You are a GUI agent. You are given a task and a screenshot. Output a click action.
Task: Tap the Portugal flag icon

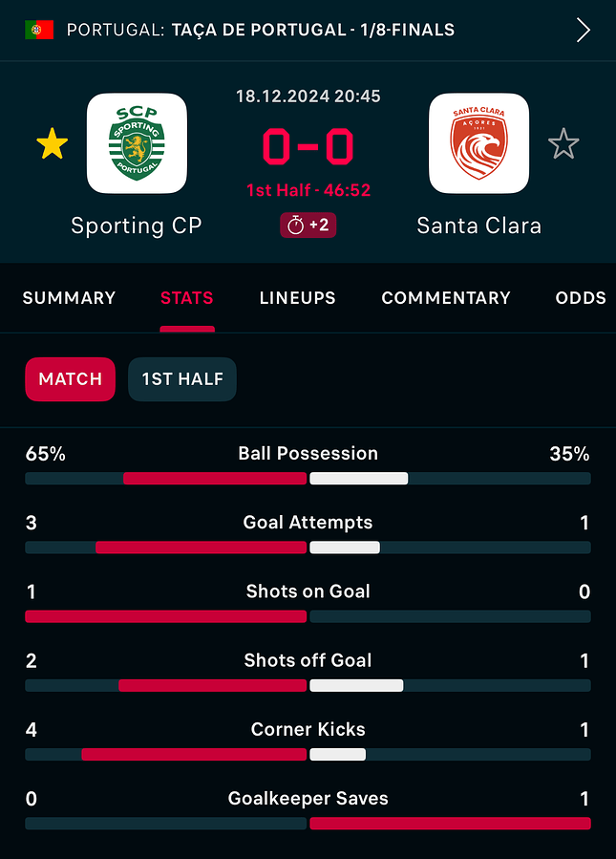pos(39,30)
